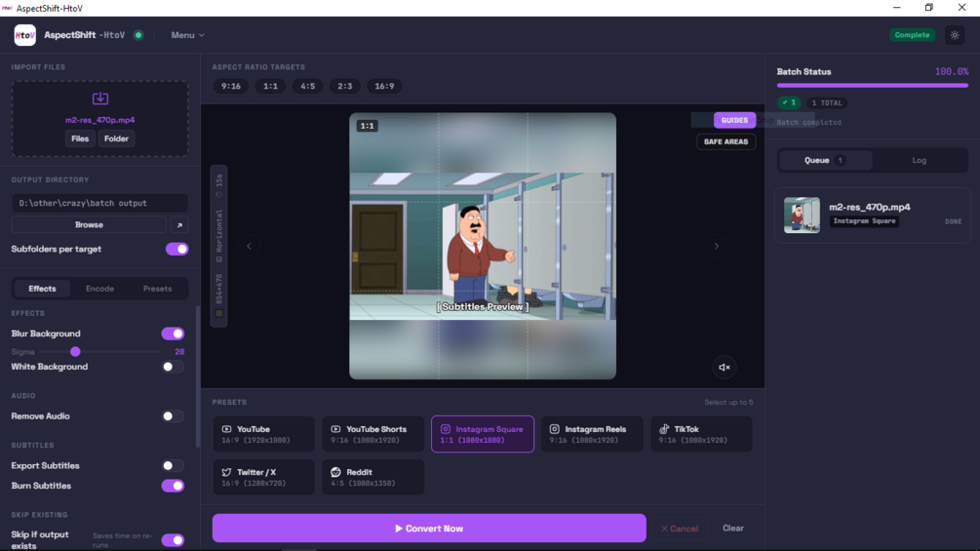Click the Instagram Reels preset icon

pyautogui.click(x=555, y=429)
